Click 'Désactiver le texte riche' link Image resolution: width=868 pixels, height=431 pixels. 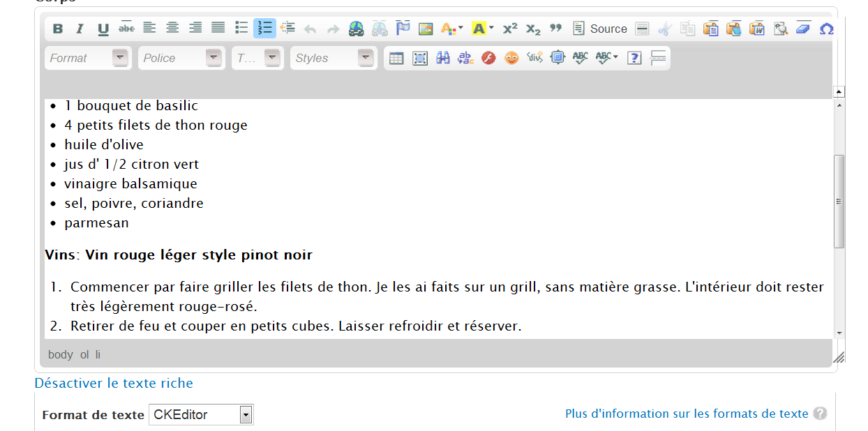pyautogui.click(x=114, y=383)
